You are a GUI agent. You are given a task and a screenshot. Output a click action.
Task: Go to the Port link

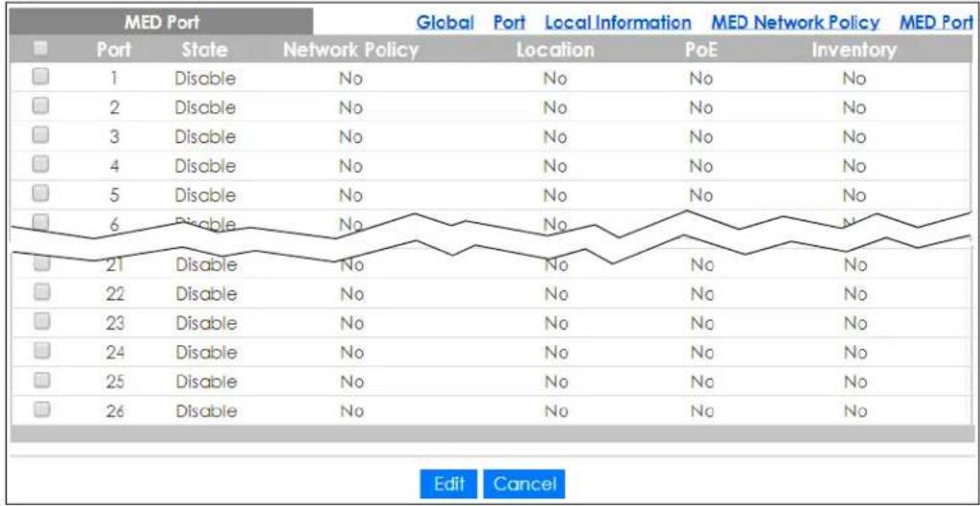510,22
